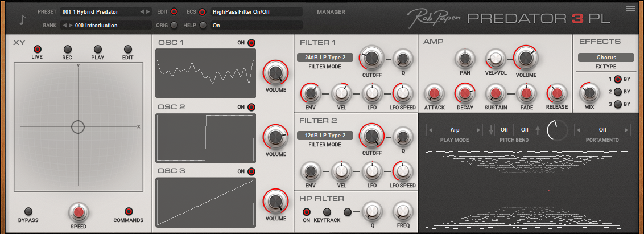The image size is (644, 234).
Task: Select next bank arrow
Action: click(x=71, y=26)
